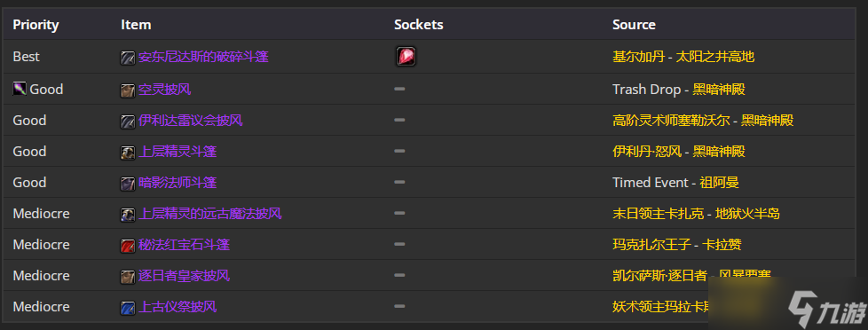
Task: Click the 暗影法师斗篷 cloak icon
Action: [x=128, y=184]
